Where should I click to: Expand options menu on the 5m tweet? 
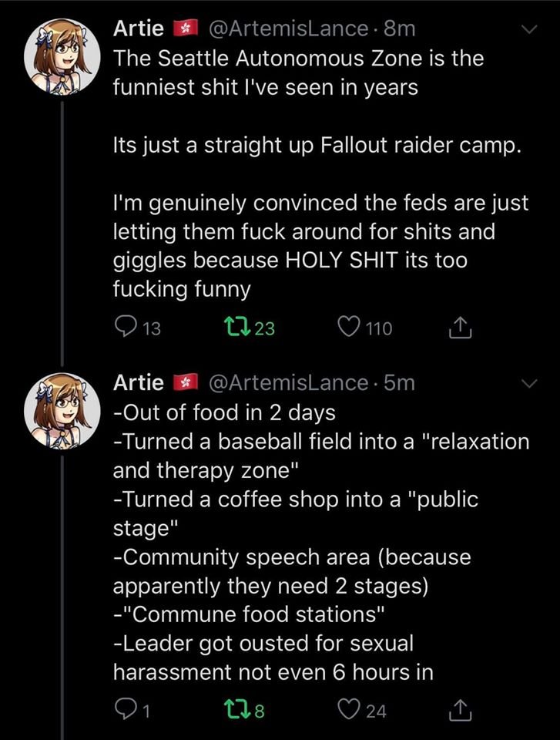(x=528, y=382)
